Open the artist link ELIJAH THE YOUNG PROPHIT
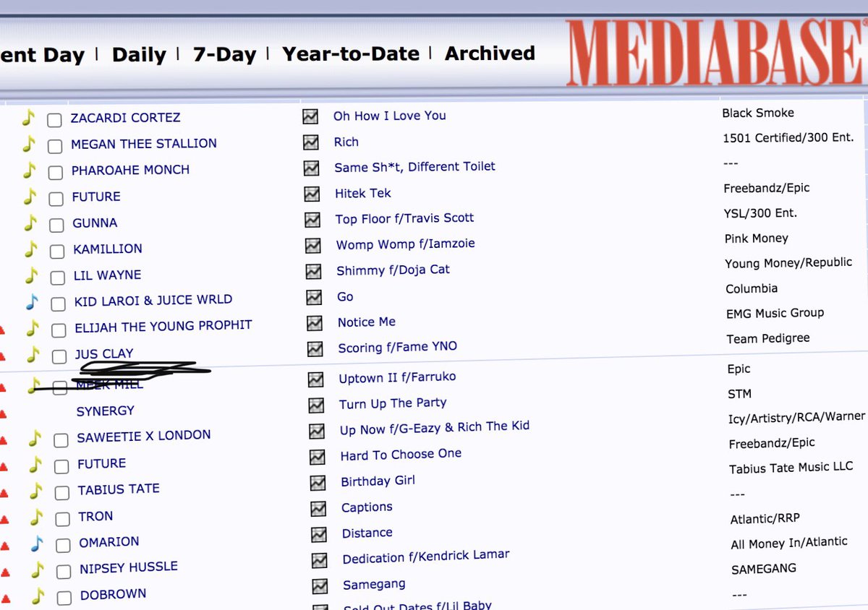Viewport: 868px width, 610px height. (x=163, y=327)
